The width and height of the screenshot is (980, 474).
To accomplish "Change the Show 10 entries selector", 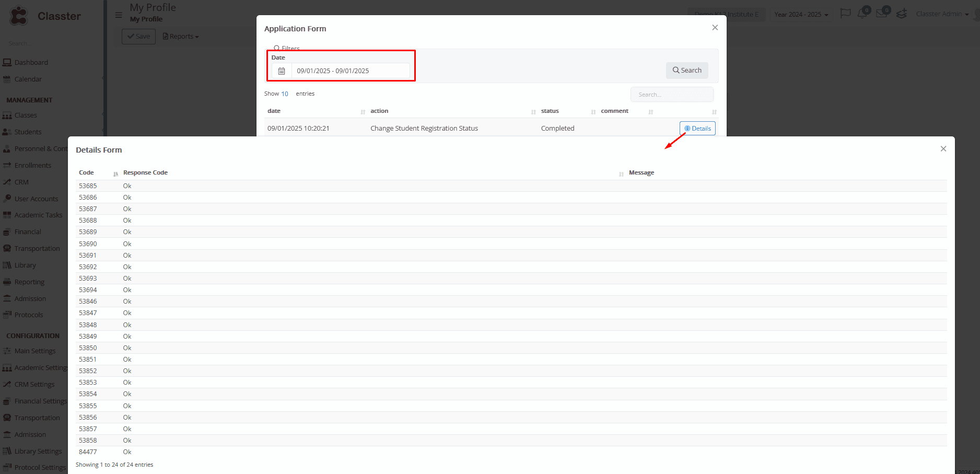I will pyautogui.click(x=285, y=94).
